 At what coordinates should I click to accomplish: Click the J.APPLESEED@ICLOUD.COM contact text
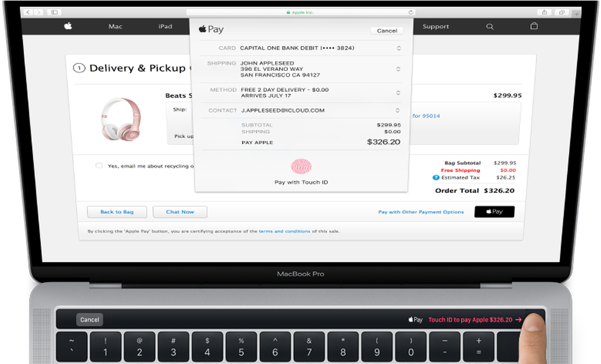(283, 110)
